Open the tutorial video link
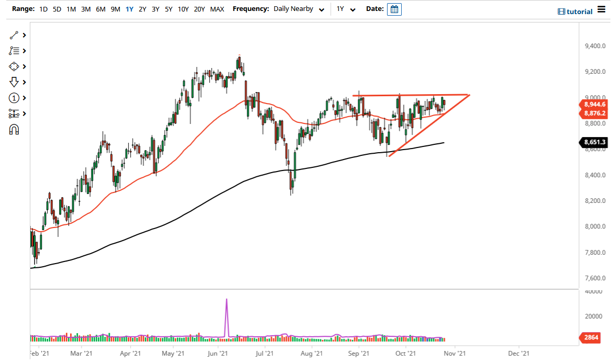 point(575,12)
